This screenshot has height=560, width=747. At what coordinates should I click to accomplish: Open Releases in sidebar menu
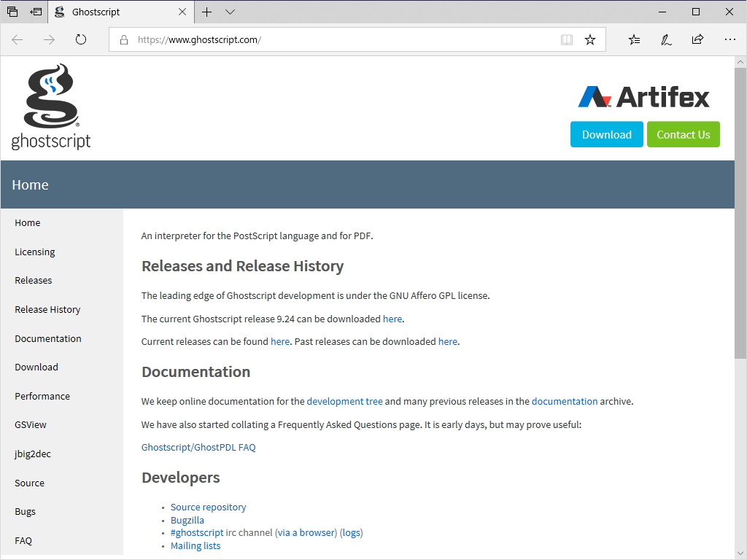34,281
